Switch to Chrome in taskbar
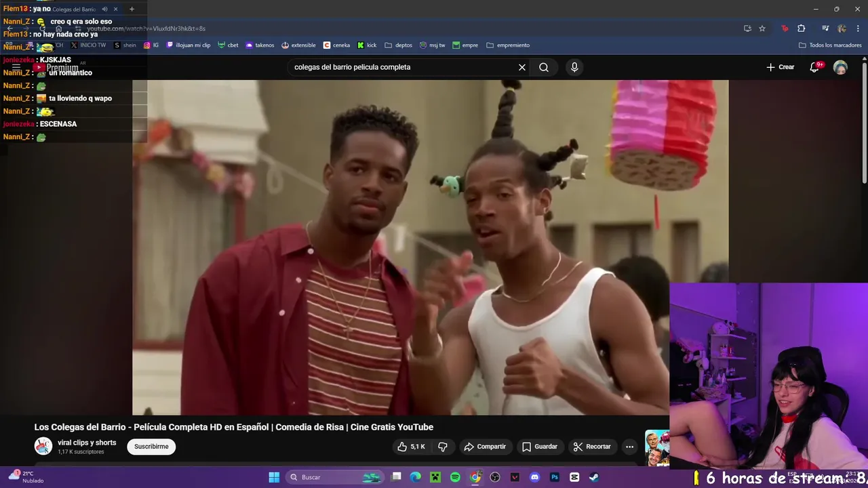This screenshot has height=488, width=868. 475,477
